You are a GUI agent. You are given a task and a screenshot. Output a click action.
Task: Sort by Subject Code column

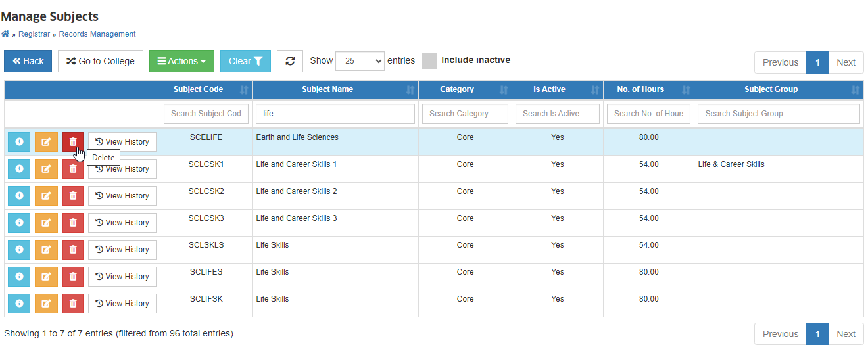[x=206, y=89]
